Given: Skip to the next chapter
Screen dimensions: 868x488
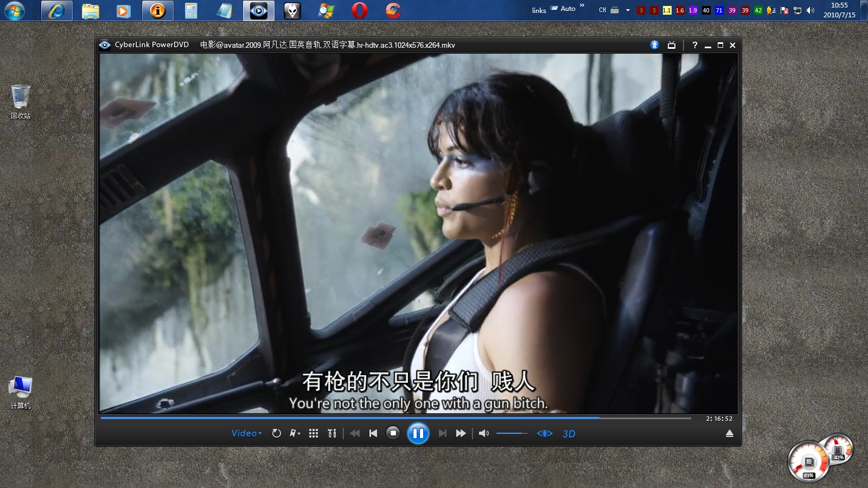Looking at the screenshot, I should [442, 433].
